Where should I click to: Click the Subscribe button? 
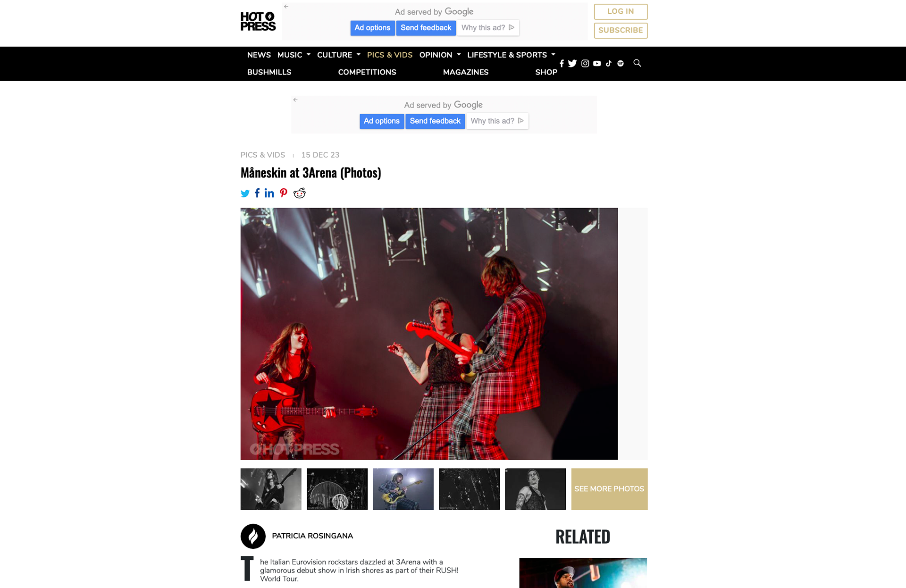tap(621, 30)
